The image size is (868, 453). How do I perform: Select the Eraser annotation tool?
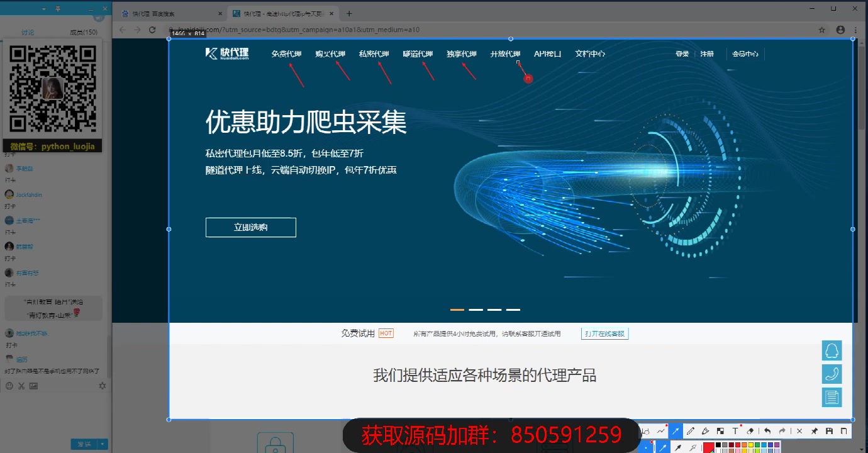749,431
